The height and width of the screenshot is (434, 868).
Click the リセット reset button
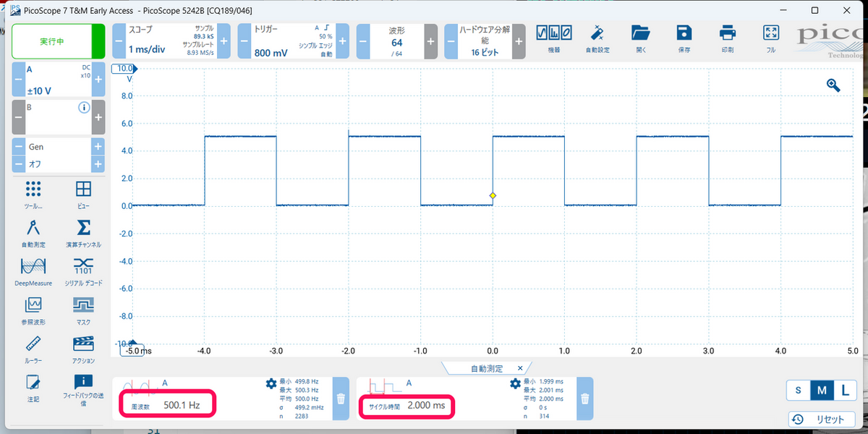[822, 420]
